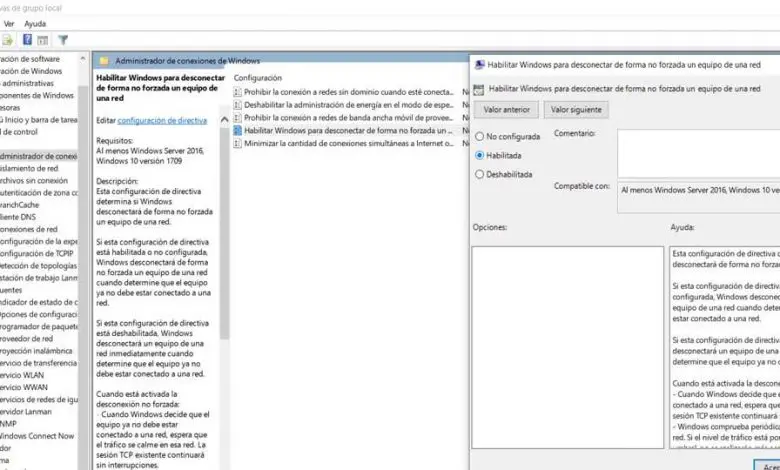
Task: Select the 'BranchCache' tree item
Action: point(19,205)
